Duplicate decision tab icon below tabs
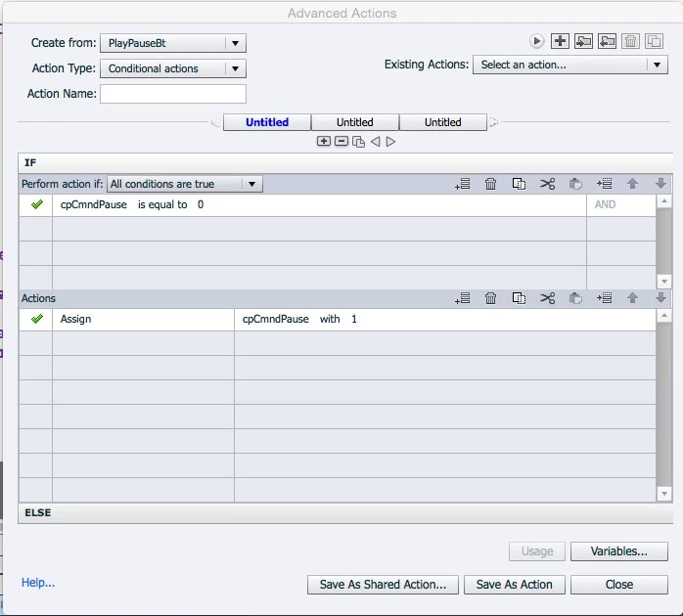Screen dimensions: 683x616 358,142
